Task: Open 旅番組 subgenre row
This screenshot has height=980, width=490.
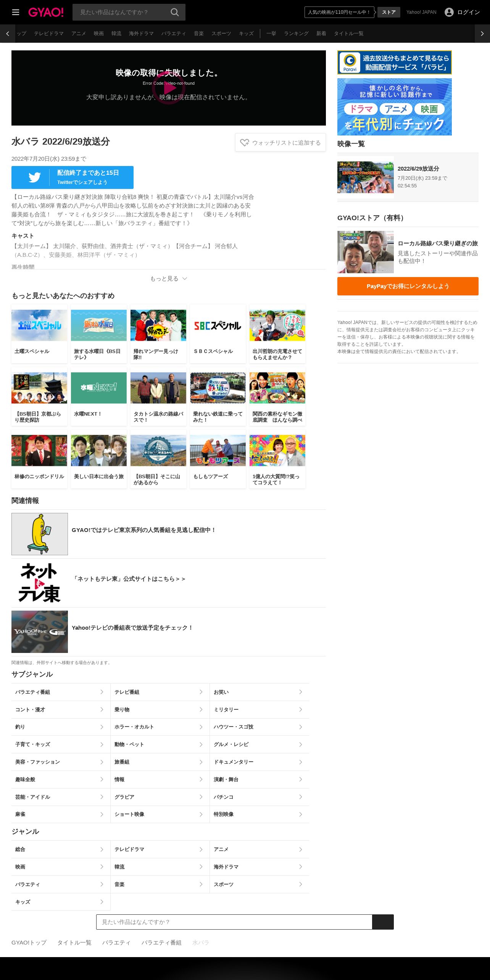Action: (160, 762)
